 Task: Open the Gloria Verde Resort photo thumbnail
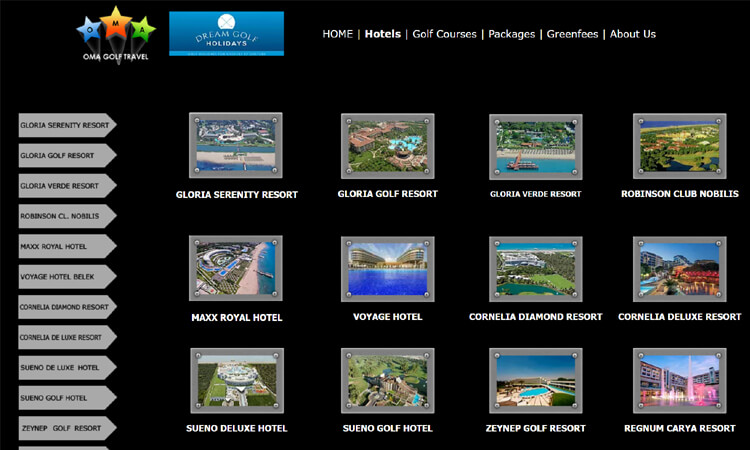click(x=536, y=147)
